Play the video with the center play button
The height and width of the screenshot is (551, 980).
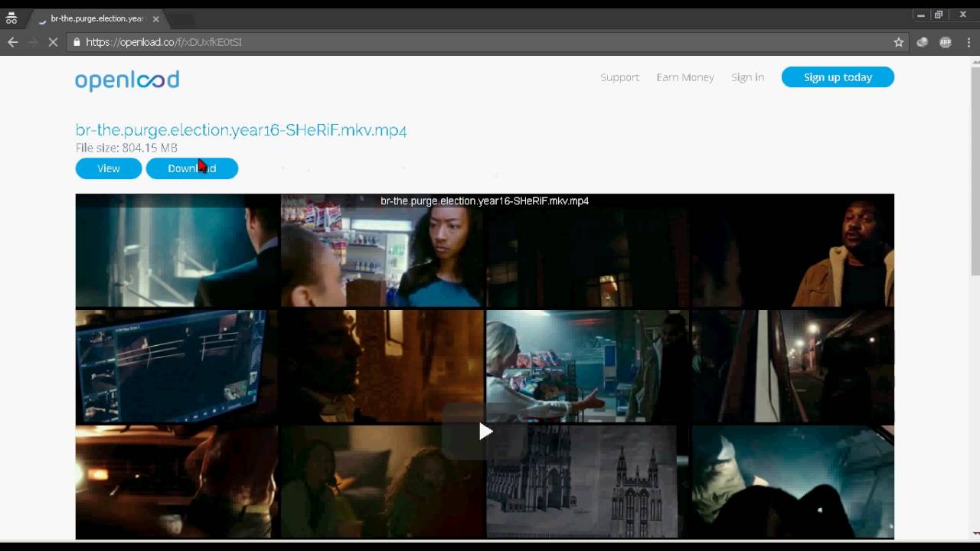pyautogui.click(x=485, y=432)
